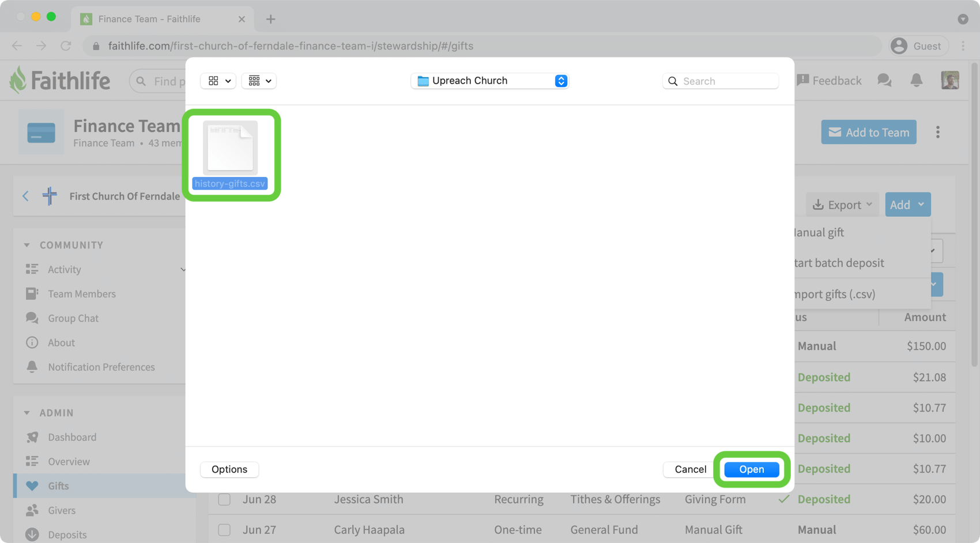
Task: Click the About info icon
Action: 32,342
